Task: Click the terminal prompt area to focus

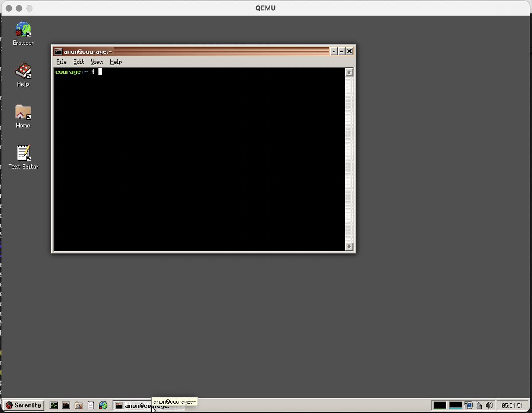Action: (199, 159)
